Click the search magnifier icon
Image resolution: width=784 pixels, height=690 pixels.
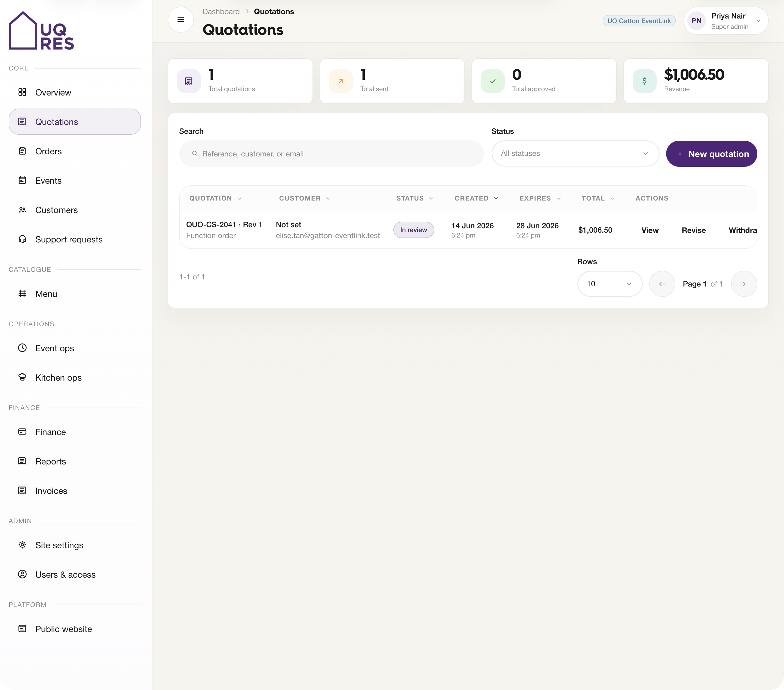coord(195,153)
